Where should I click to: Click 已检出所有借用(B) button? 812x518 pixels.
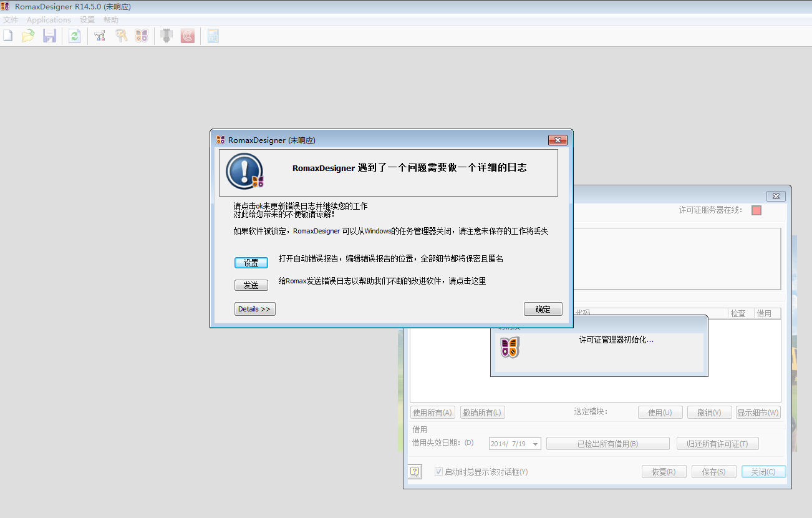click(608, 444)
